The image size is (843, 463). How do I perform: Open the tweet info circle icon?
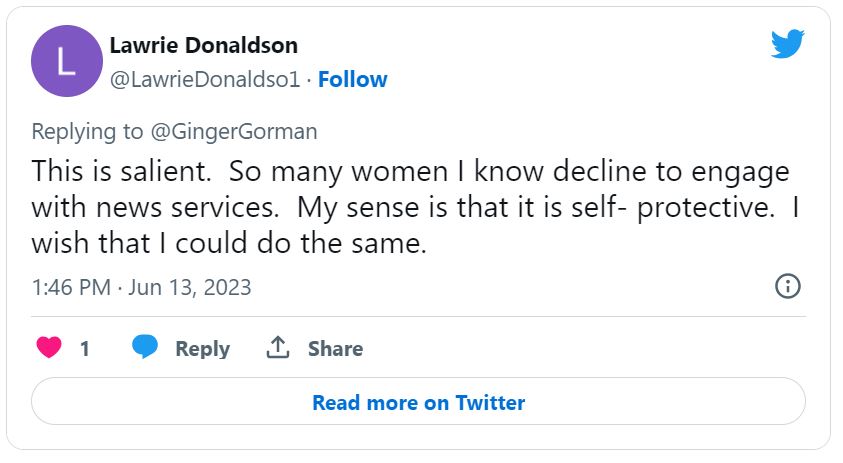coord(788,286)
